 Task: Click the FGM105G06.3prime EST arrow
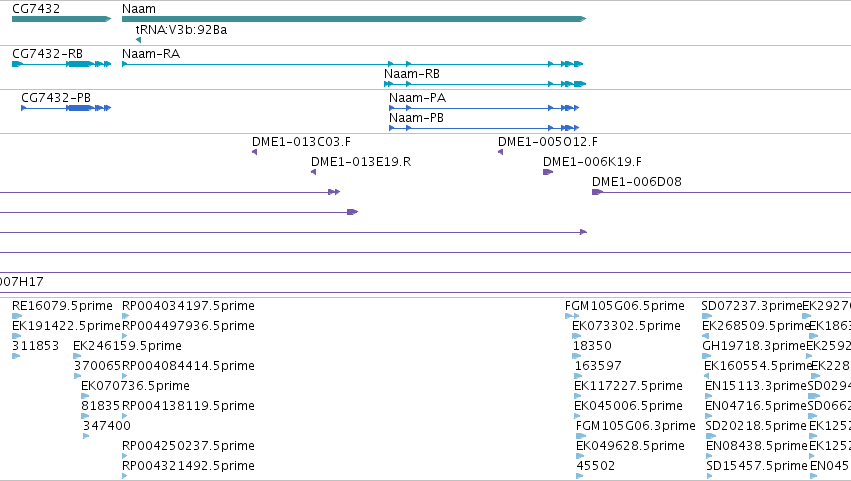[x=581, y=436]
